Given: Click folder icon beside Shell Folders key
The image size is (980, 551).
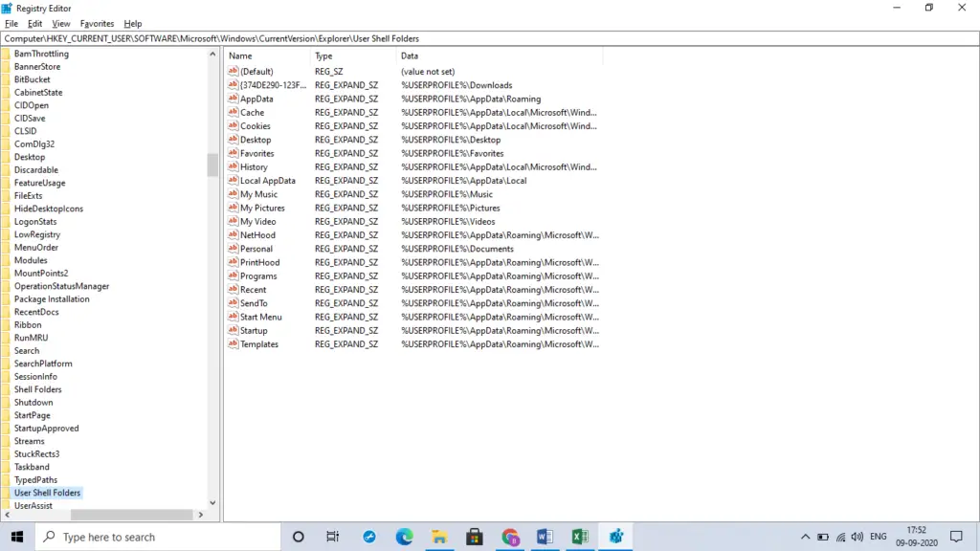Looking at the screenshot, I should pos(6,389).
